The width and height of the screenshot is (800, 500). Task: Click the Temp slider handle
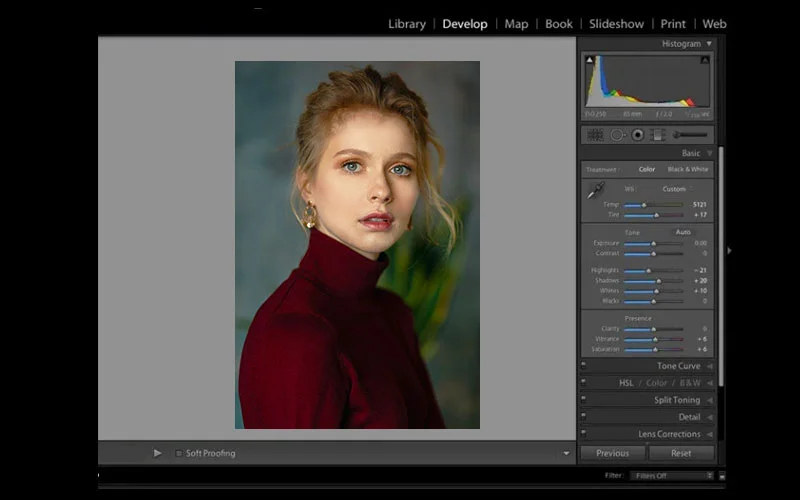tap(644, 205)
